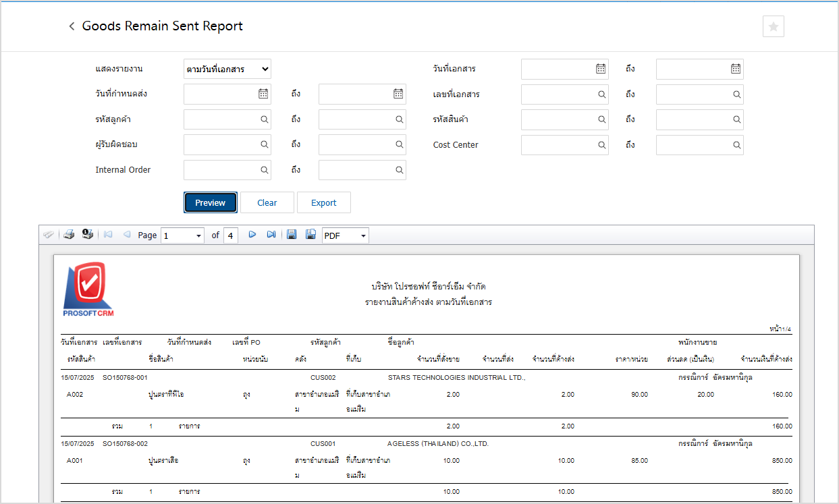The width and height of the screenshot is (839, 504).
Task: Click search icon in Cost Center end field
Action: (x=736, y=145)
